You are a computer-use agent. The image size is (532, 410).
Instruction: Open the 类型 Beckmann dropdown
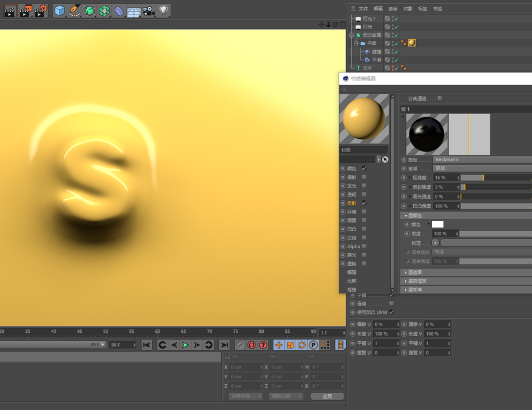pos(483,159)
